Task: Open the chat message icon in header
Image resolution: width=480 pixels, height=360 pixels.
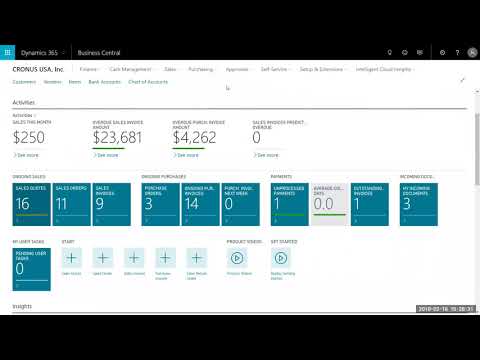Action: coord(420,52)
